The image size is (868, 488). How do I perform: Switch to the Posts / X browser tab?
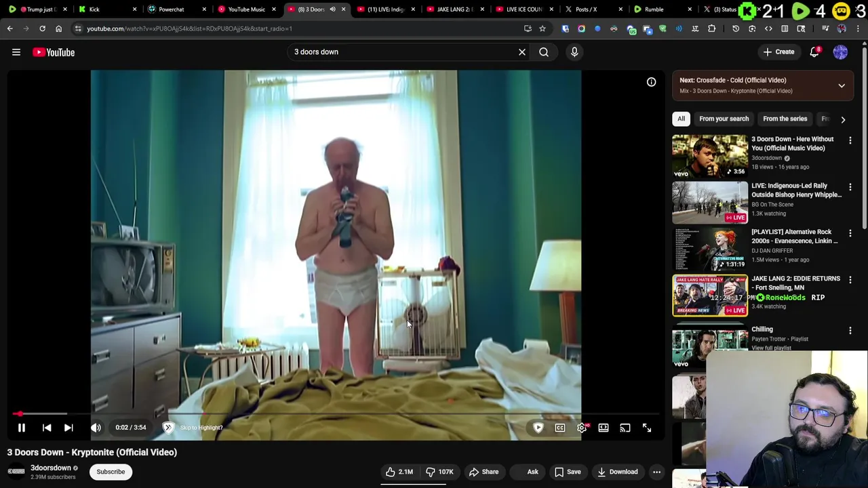coord(593,9)
